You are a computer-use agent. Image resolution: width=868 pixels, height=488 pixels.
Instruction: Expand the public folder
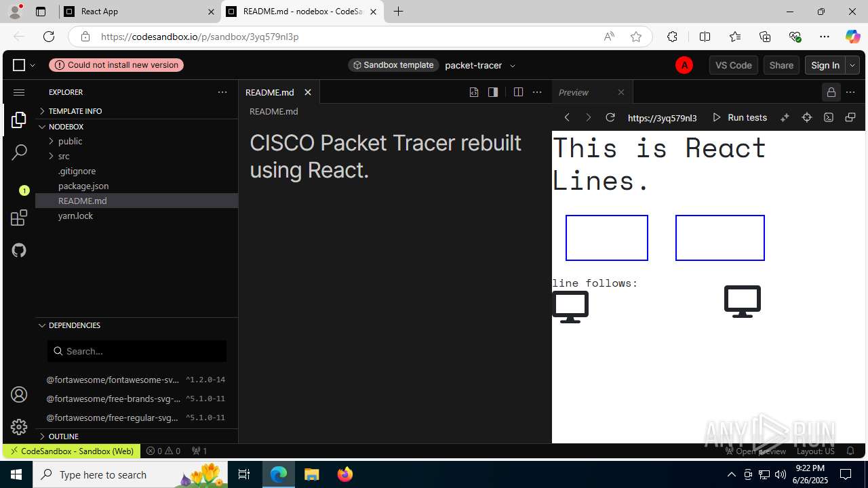point(136,141)
